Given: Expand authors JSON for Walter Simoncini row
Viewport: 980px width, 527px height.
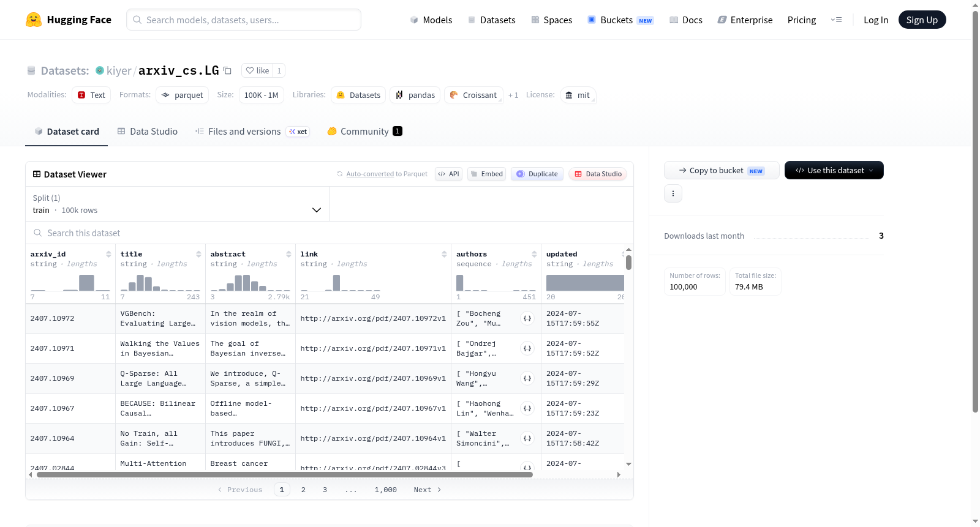Looking at the screenshot, I should [527, 438].
